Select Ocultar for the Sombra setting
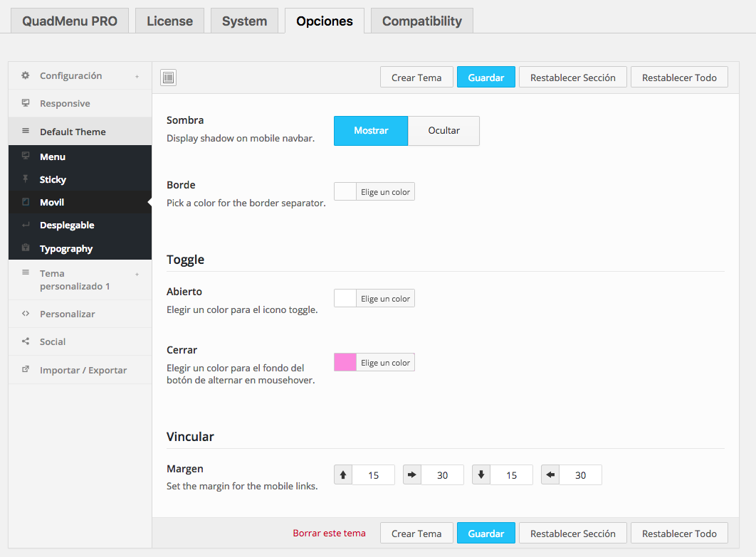Viewport: 756px width, 557px height. [443, 131]
